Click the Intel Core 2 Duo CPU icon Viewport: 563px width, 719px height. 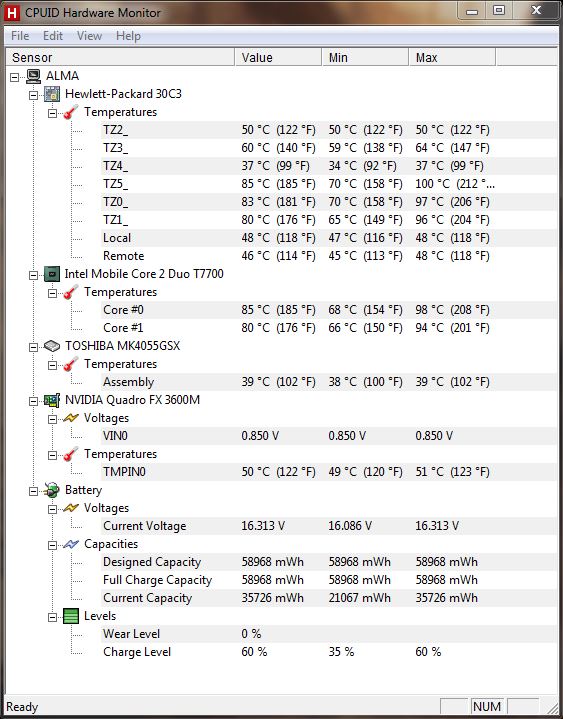point(52,274)
